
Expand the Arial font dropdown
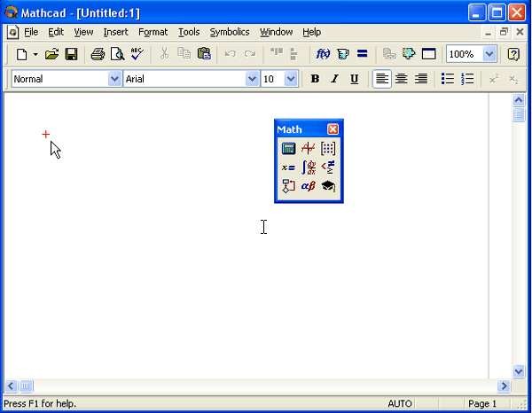(x=252, y=79)
